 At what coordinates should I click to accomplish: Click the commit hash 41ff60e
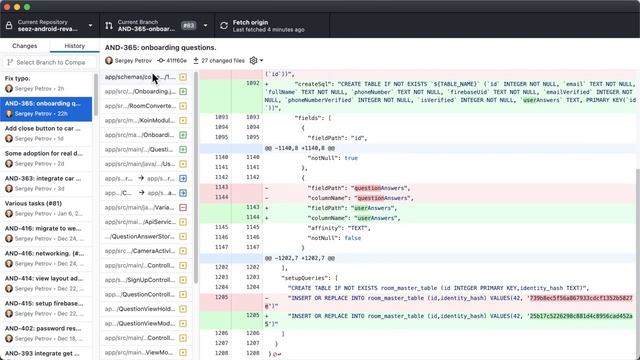pos(172,60)
